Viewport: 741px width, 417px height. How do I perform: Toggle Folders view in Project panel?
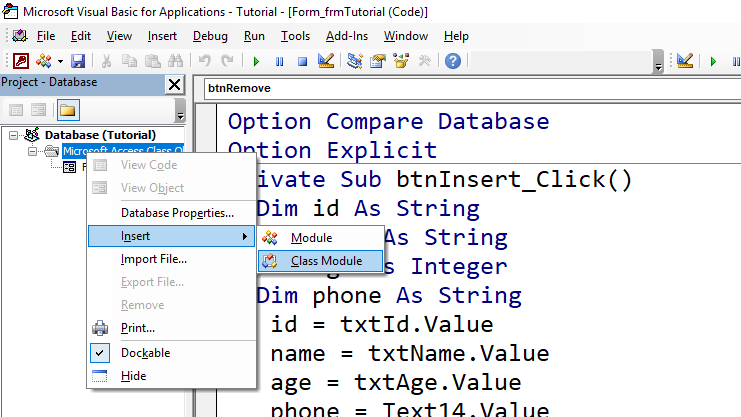pyautogui.click(x=68, y=110)
